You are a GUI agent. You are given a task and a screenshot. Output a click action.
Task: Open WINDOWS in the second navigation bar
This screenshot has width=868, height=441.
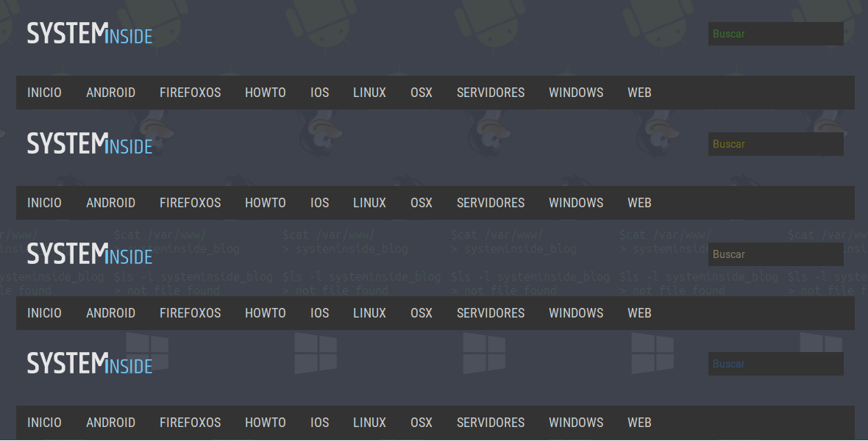[576, 203]
